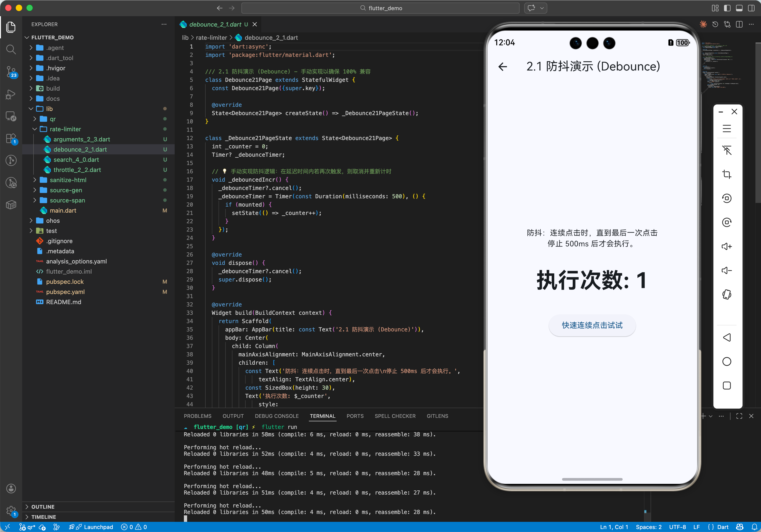Toggle the secondary side bar
This screenshot has width=761, height=532.
coord(752,8)
